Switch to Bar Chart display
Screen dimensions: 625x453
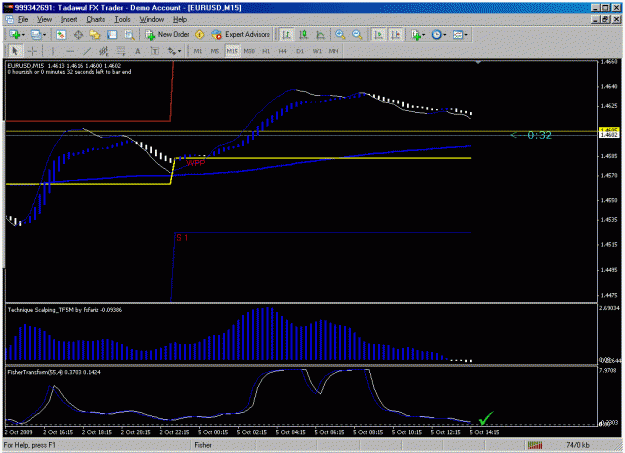286,35
